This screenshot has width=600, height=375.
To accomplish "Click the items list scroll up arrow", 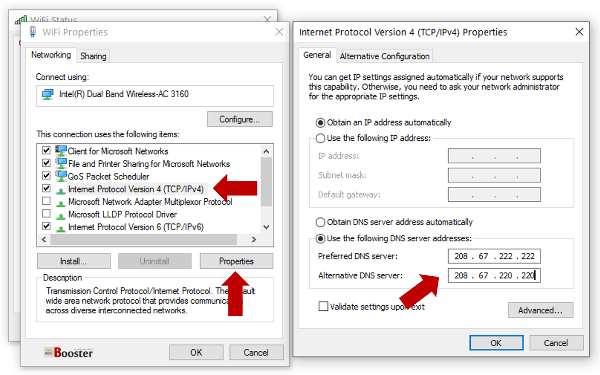I will (266, 152).
